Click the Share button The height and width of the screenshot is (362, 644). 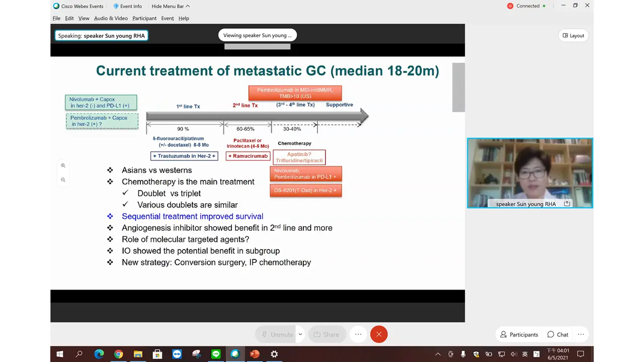(x=326, y=334)
